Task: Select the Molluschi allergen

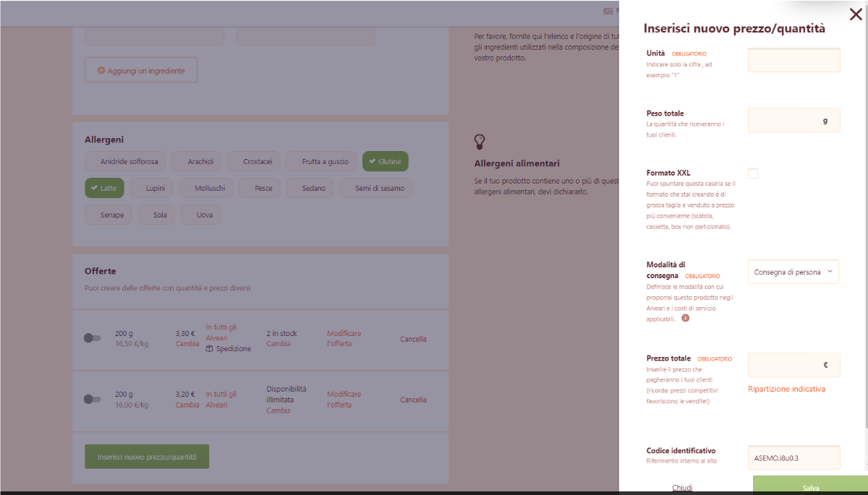Action: (x=206, y=188)
